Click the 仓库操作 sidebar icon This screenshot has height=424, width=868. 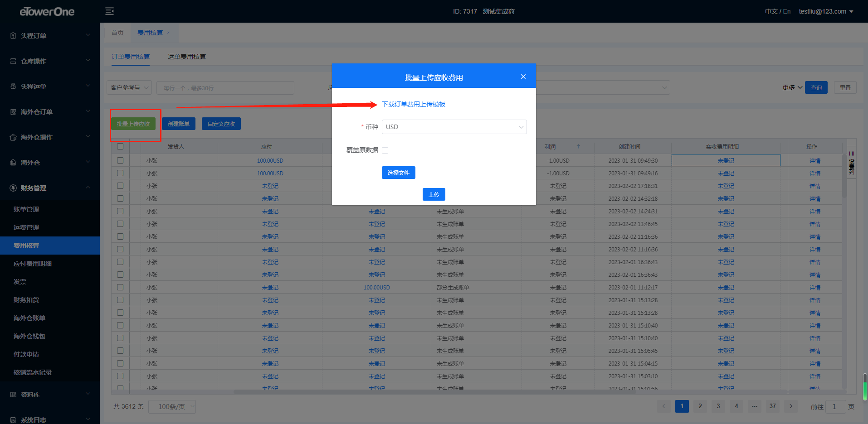tap(13, 61)
